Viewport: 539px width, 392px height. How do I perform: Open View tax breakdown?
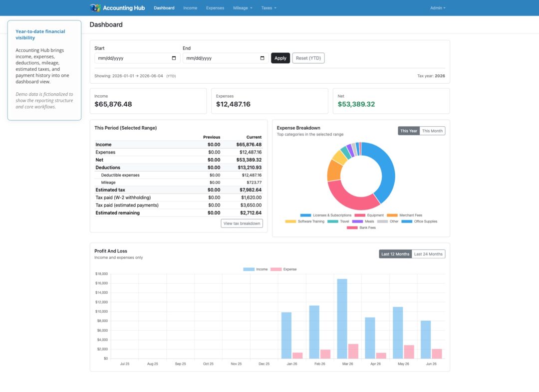click(242, 223)
